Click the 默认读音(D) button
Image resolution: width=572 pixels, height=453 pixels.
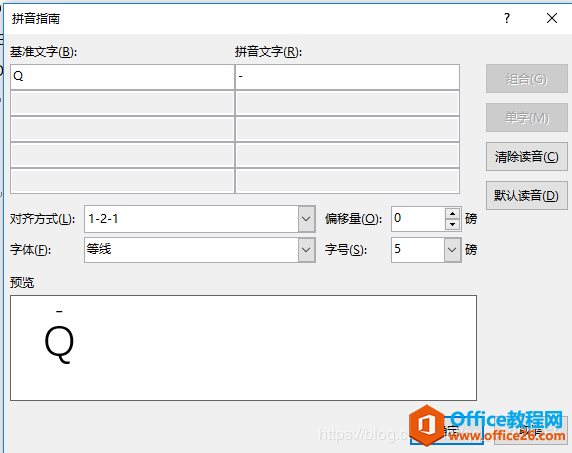pyautogui.click(x=527, y=196)
